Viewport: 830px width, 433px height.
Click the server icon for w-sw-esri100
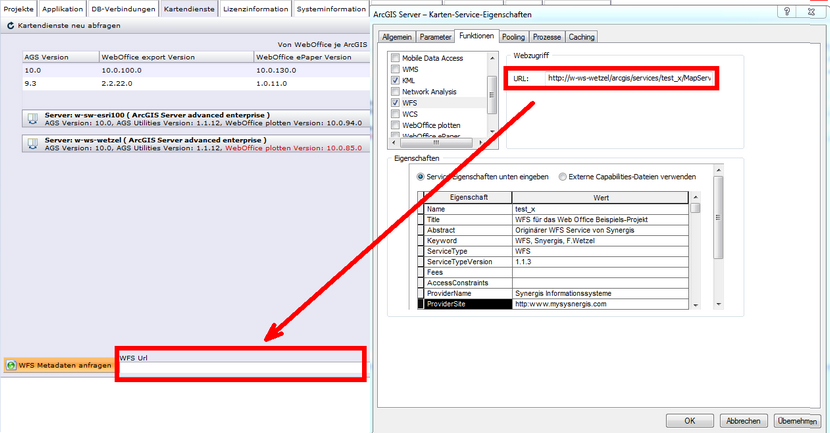pos(33,119)
